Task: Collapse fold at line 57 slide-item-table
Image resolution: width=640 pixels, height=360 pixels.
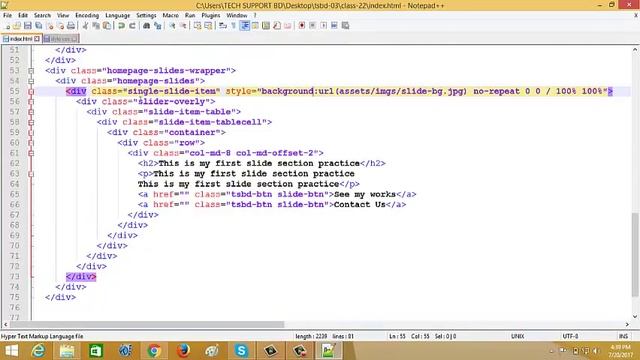Action: click(x=31, y=112)
